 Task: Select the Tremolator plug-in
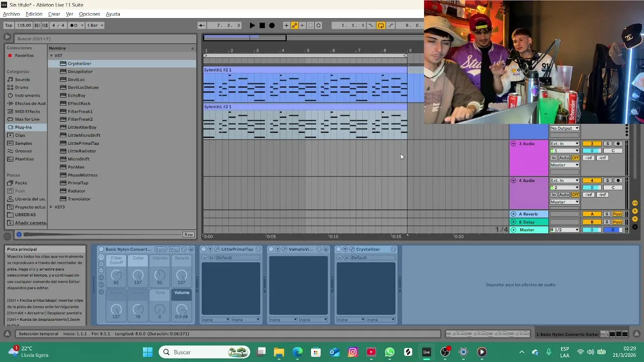coord(79,199)
